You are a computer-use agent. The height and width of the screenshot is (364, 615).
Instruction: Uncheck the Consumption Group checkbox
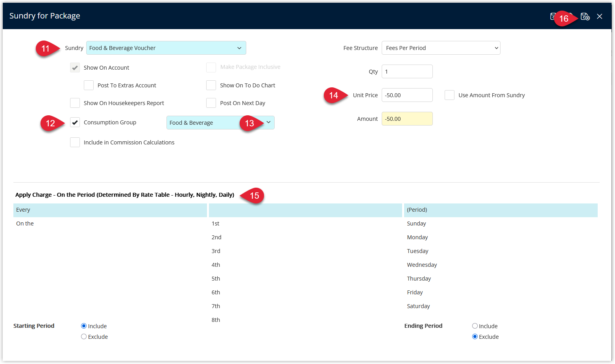[x=75, y=122]
